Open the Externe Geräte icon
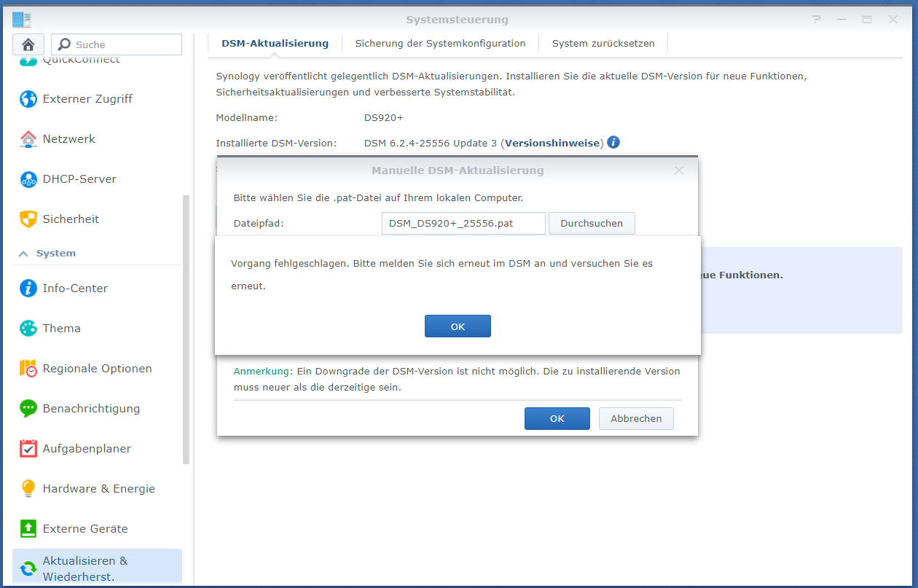 coord(28,529)
